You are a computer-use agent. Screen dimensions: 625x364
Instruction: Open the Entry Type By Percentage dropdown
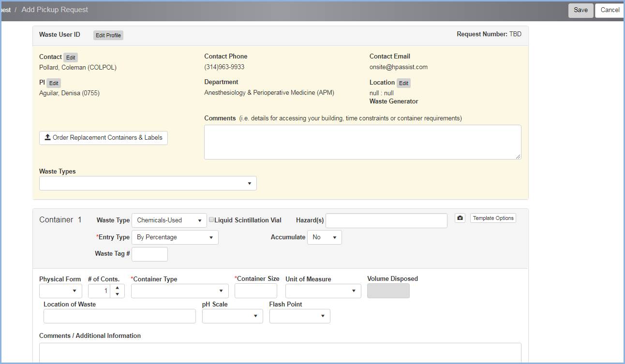(175, 237)
